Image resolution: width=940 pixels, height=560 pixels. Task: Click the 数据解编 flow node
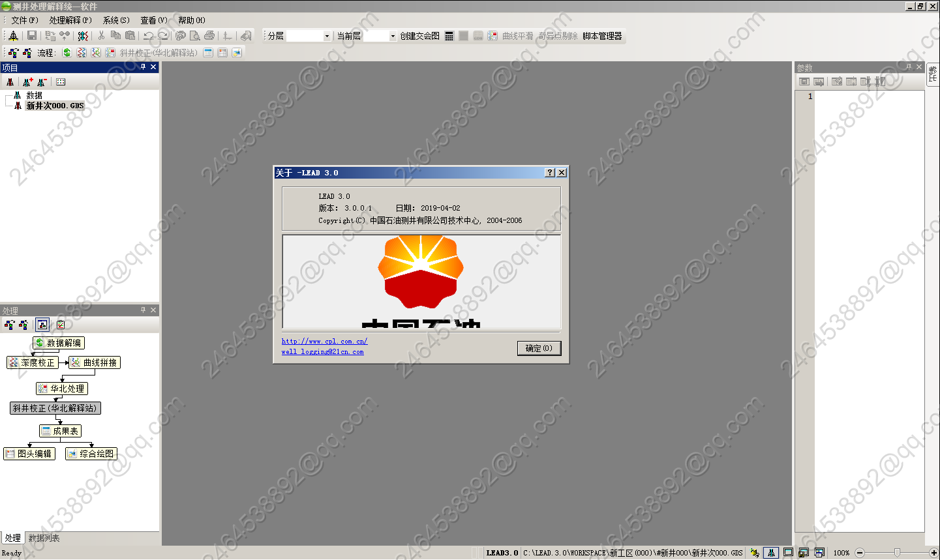(x=59, y=343)
